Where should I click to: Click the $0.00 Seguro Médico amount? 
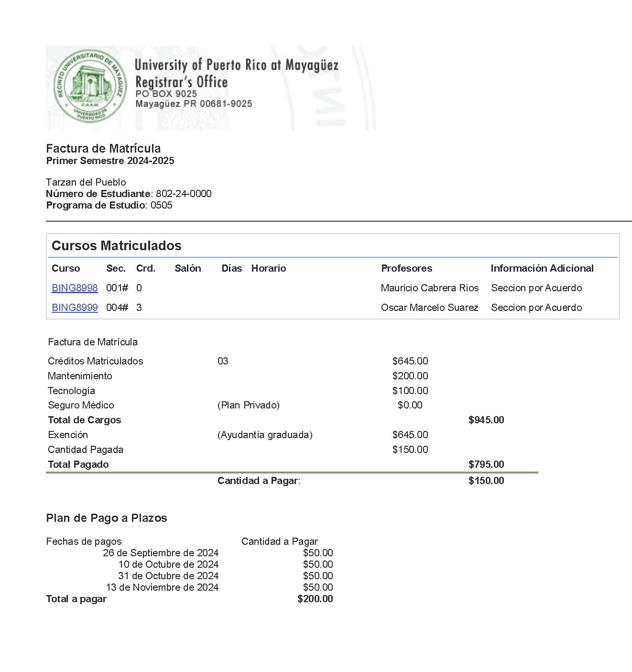pyautogui.click(x=410, y=405)
